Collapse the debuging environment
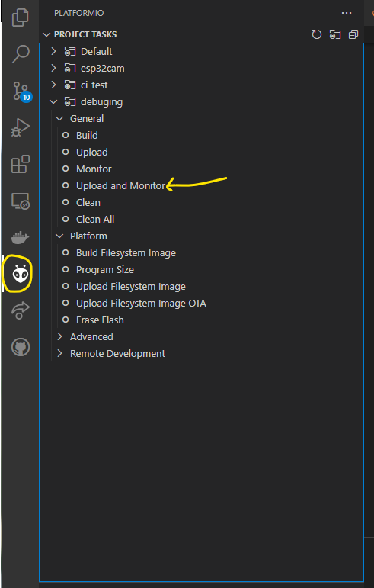This screenshot has width=374, height=588. [53, 102]
